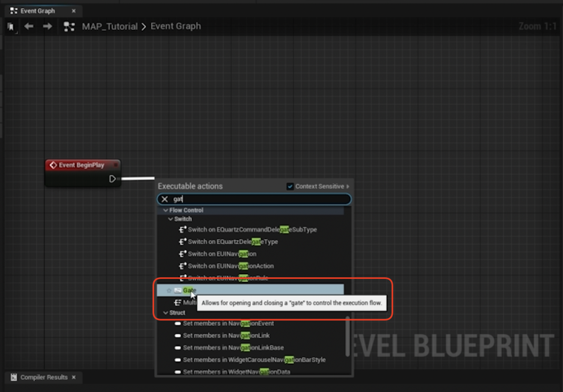
Task: Select Switch on EQuartzDelegateType
Action: click(x=233, y=242)
